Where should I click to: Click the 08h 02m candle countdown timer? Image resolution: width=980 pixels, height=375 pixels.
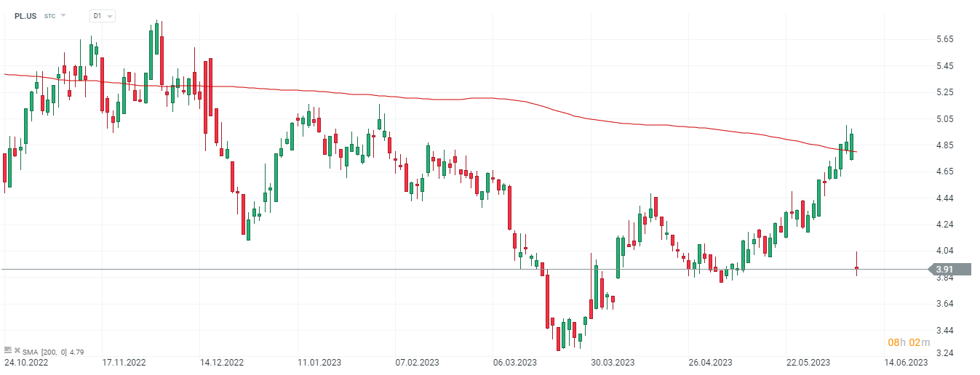904,342
